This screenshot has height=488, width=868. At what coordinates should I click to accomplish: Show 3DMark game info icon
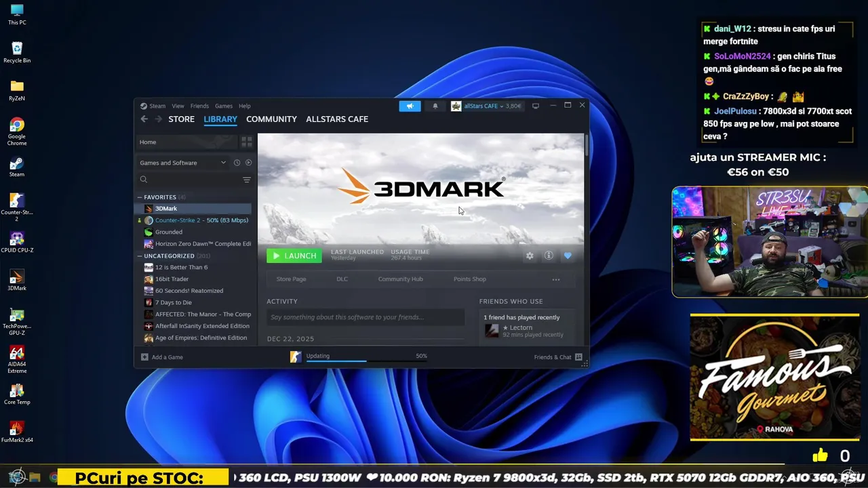(549, 256)
